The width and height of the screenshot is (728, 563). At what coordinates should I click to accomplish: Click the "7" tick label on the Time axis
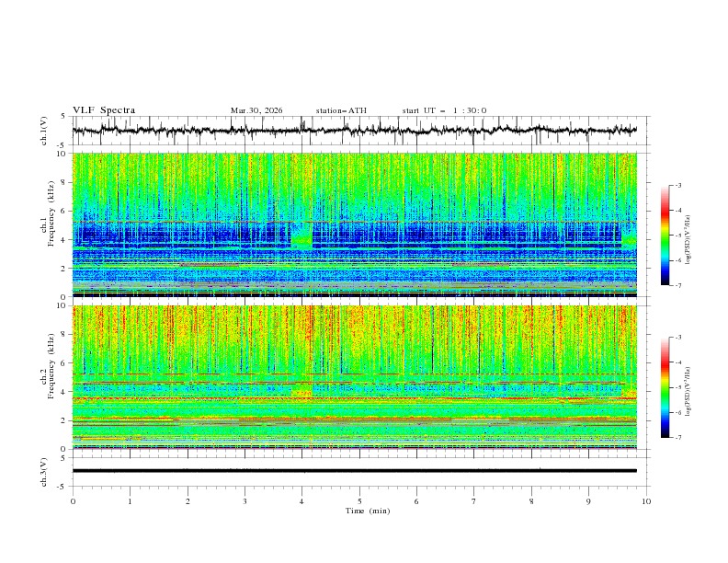tap(474, 501)
